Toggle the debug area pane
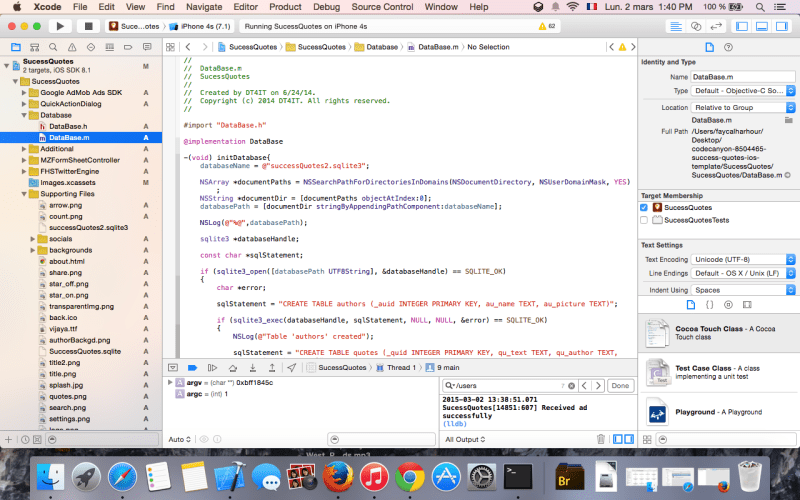This screenshot has height=500, width=800. point(761,26)
